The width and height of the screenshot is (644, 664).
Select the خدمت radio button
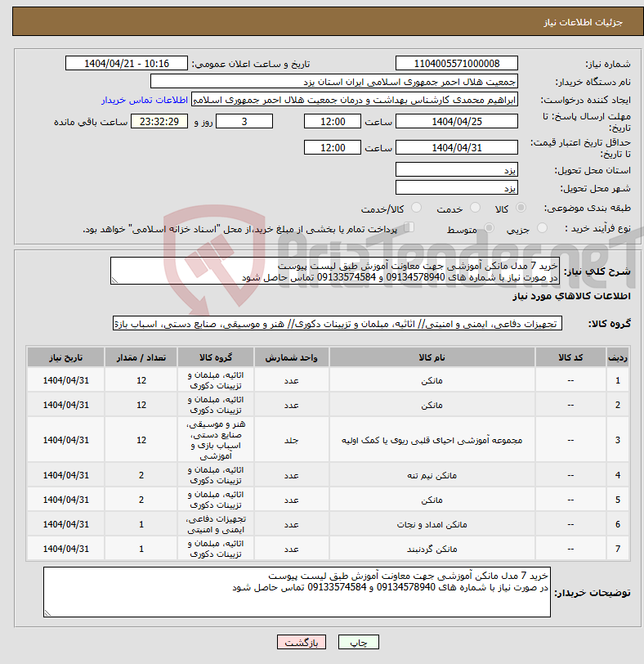[x=475, y=208]
